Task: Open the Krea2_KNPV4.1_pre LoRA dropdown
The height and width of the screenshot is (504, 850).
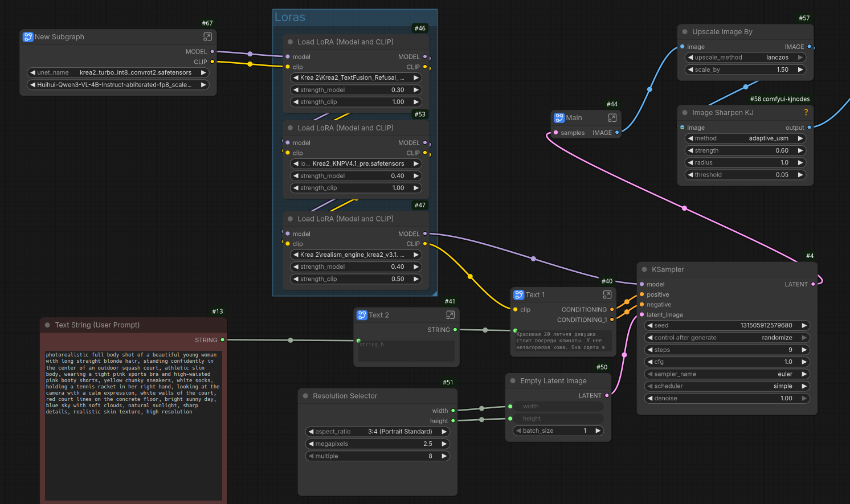Action: (356, 164)
